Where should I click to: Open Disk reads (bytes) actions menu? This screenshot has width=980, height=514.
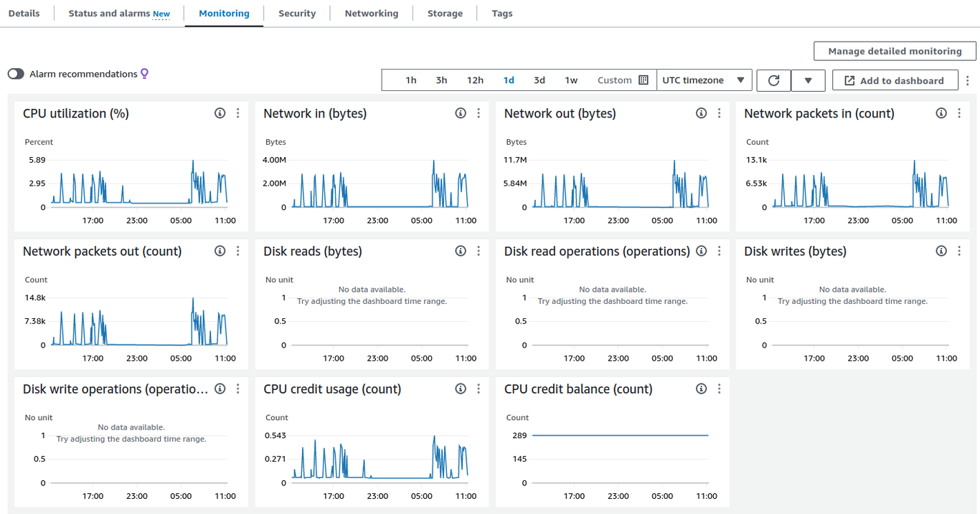479,251
